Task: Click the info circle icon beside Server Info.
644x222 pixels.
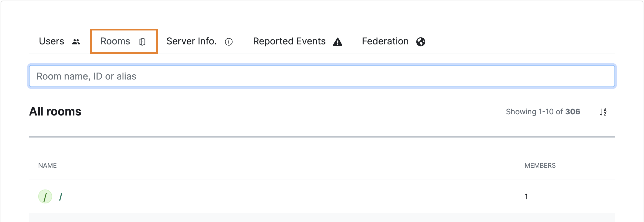Action: [229, 42]
